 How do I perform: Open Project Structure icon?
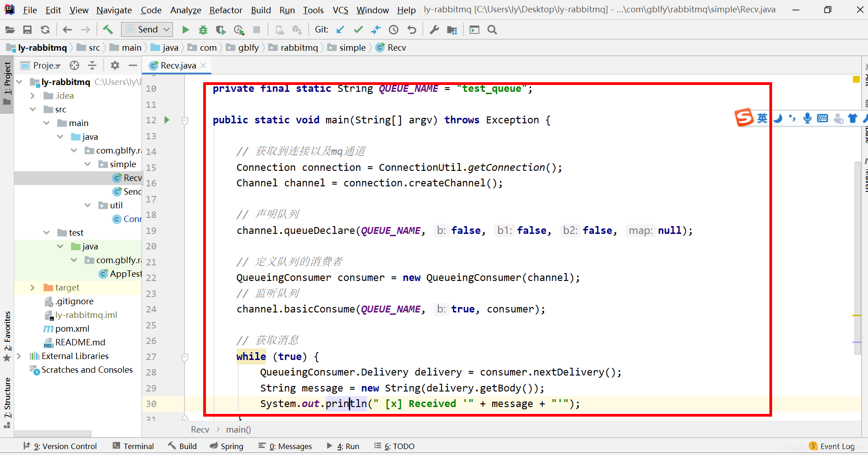(452, 30)
